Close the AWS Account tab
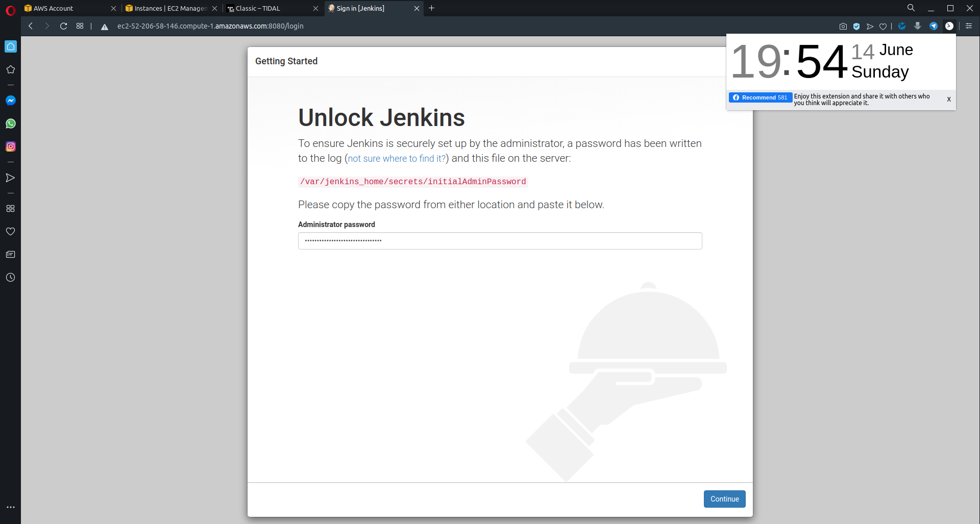This screenshot has width=980, height=524. point(113,9)
